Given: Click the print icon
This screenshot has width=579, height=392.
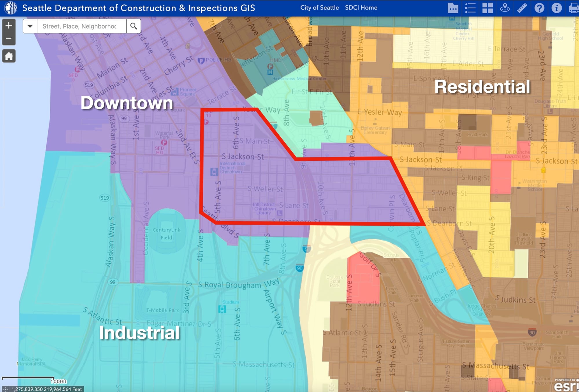Looking at the screenshot, I should tap(573, 8).
